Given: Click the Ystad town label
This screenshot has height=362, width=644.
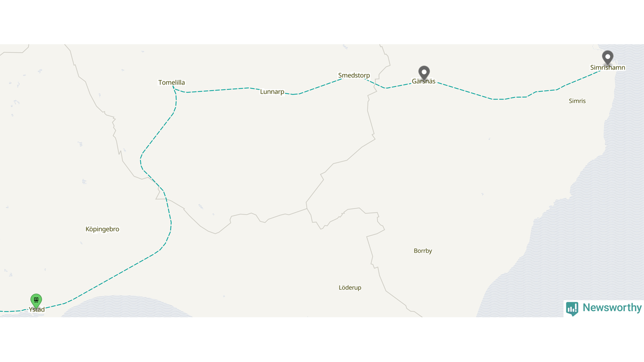Looking at the screenshot, I should (x=37, y=310).
